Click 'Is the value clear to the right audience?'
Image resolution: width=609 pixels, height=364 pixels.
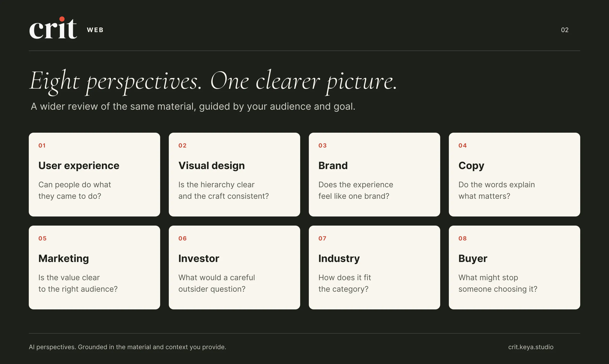pyautogui.click(x=78, y=283)
